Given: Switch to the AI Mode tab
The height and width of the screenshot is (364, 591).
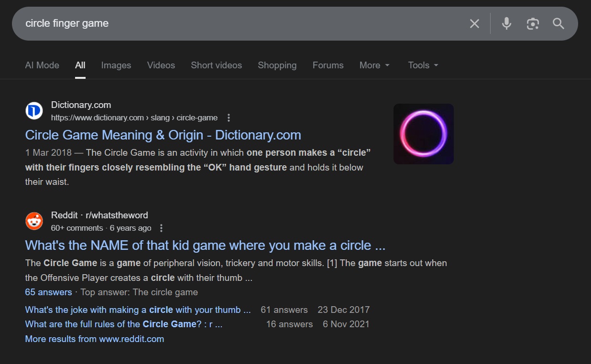Looking at the screenshot, I should point(42,65).
